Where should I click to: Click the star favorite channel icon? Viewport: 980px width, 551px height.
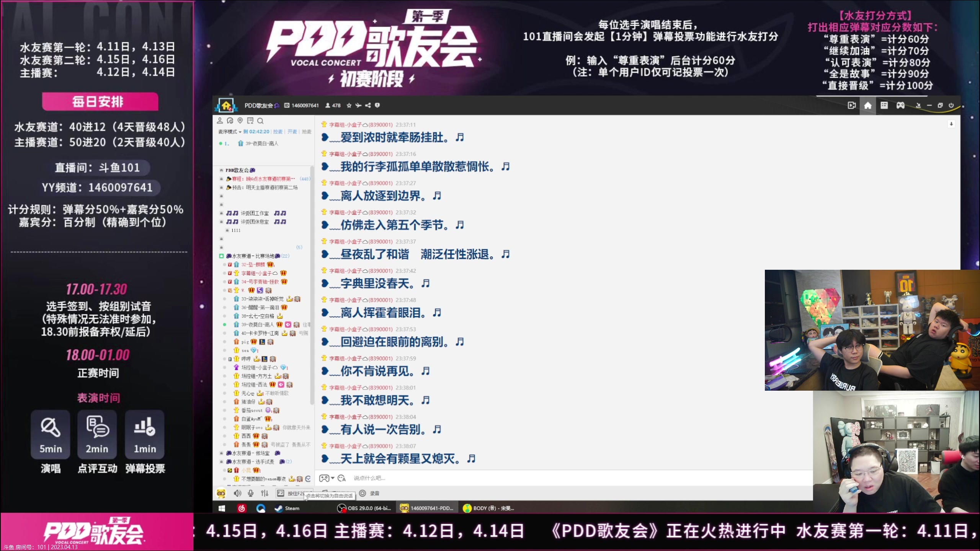[x=349, y=106]
